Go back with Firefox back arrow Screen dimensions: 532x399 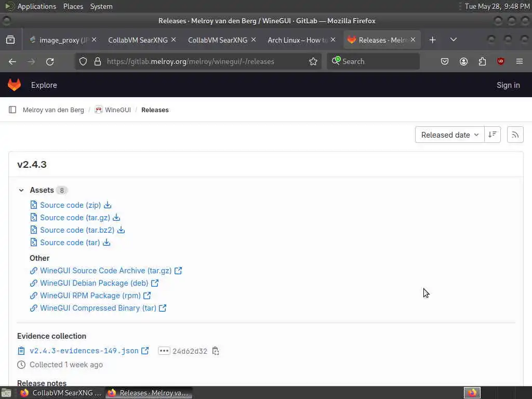[12, 61]
